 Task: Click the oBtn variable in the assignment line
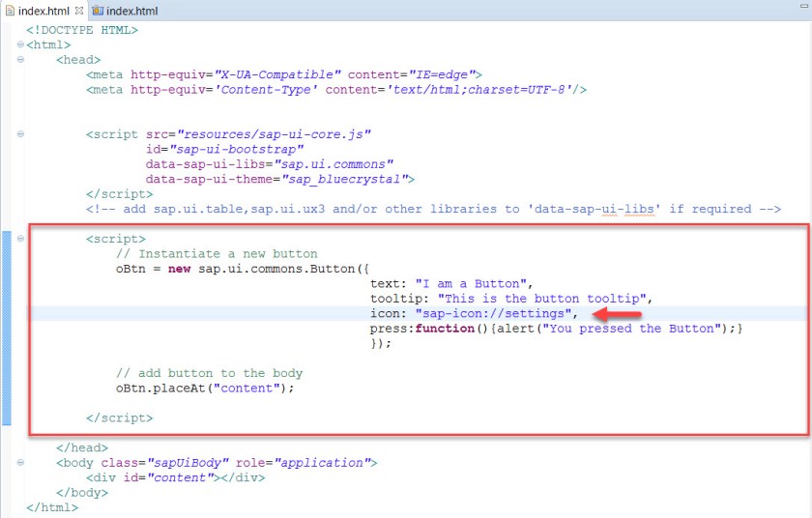pyautogui.click(x=130, y=269)
